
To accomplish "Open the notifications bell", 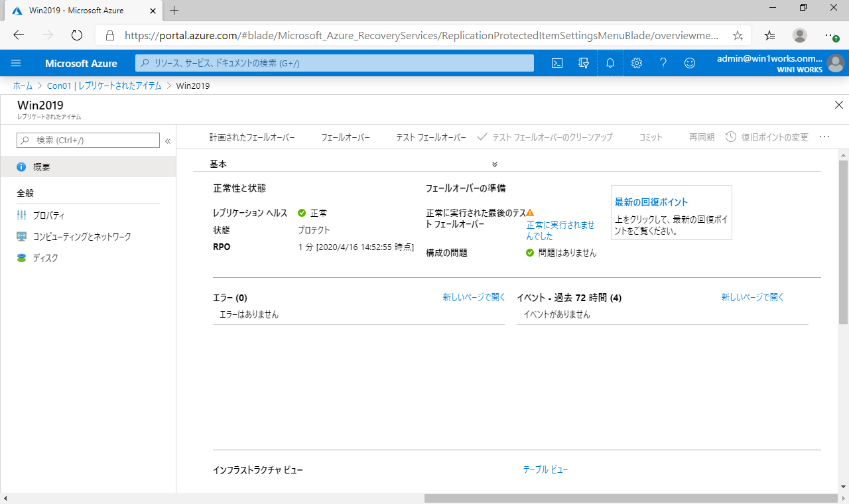I will point(610,63).
